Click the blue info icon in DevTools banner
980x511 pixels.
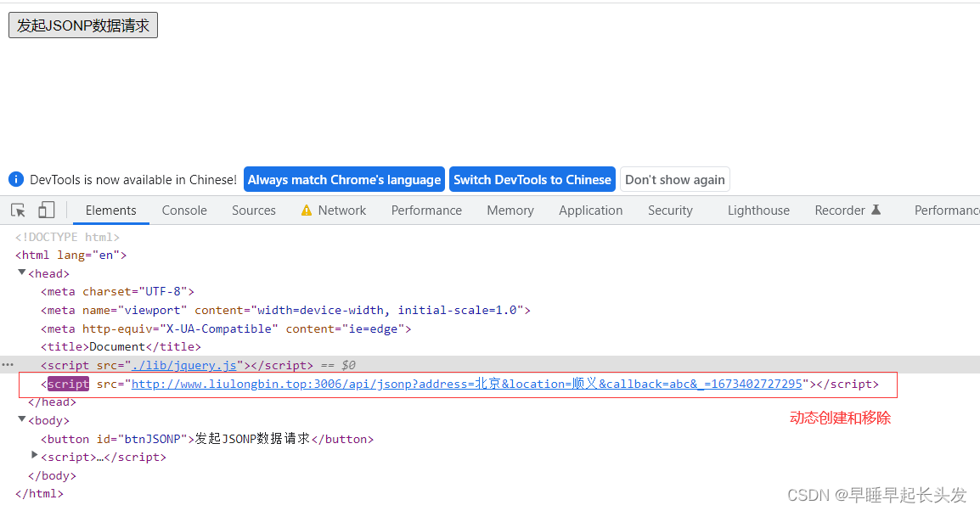click(15, 179)
